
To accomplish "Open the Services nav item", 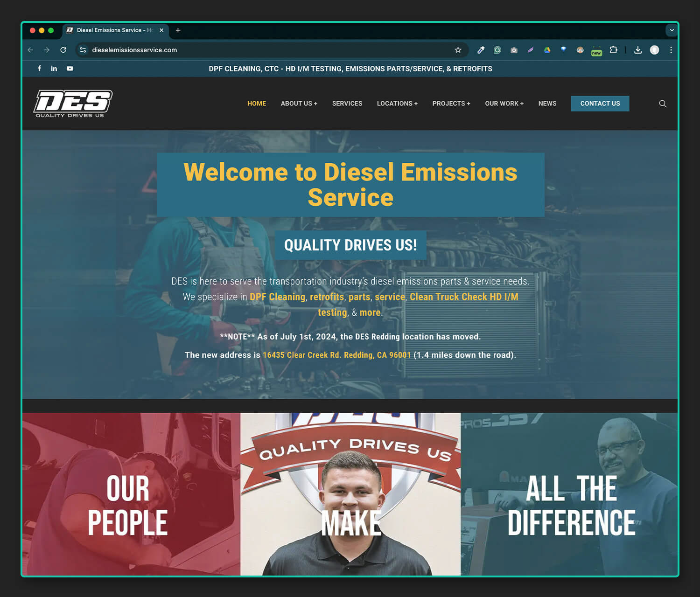I will click(x=347, y=104).
